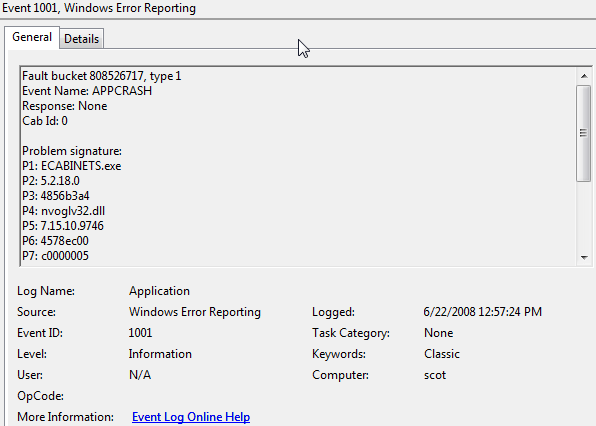Click the Task Category value 'None'
Screen dimensions: 596x426
coord(439,333)
